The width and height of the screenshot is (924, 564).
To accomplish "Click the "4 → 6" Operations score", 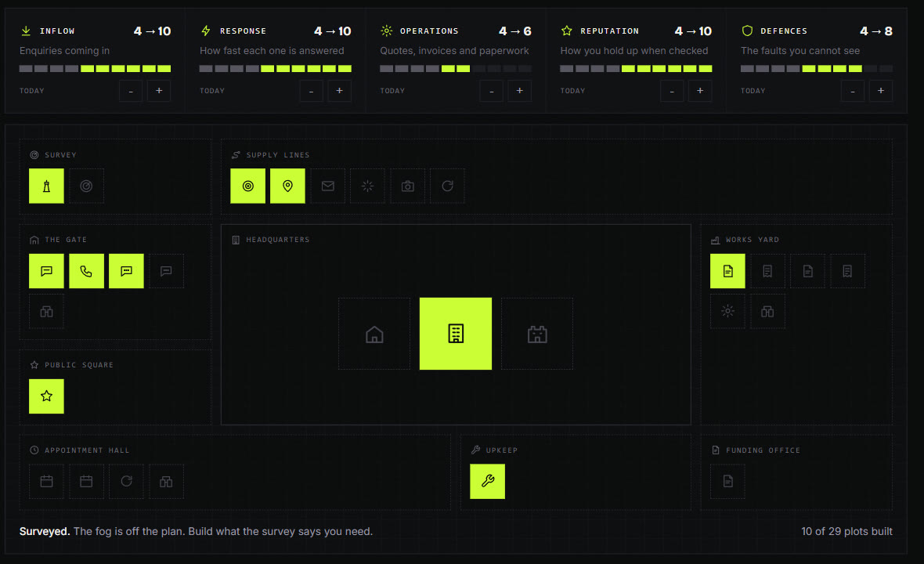I will point(515,31).
